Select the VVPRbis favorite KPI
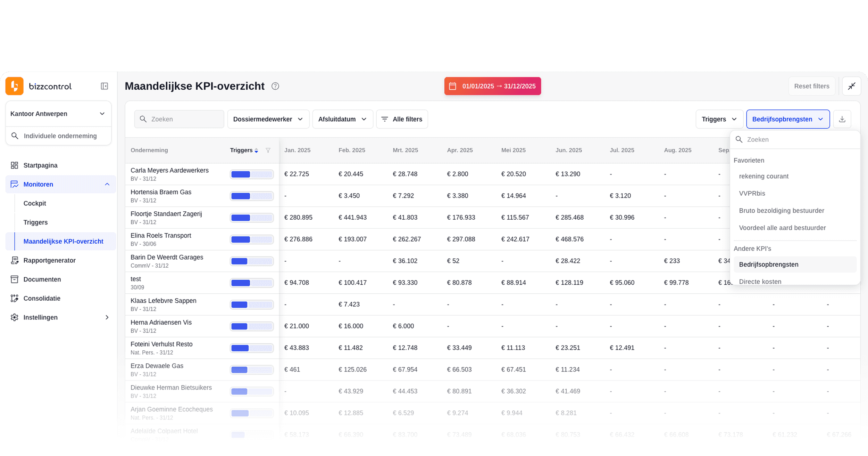Image resolution: width=868 pixels, height=456 pixels. click(x=752, y=194)
